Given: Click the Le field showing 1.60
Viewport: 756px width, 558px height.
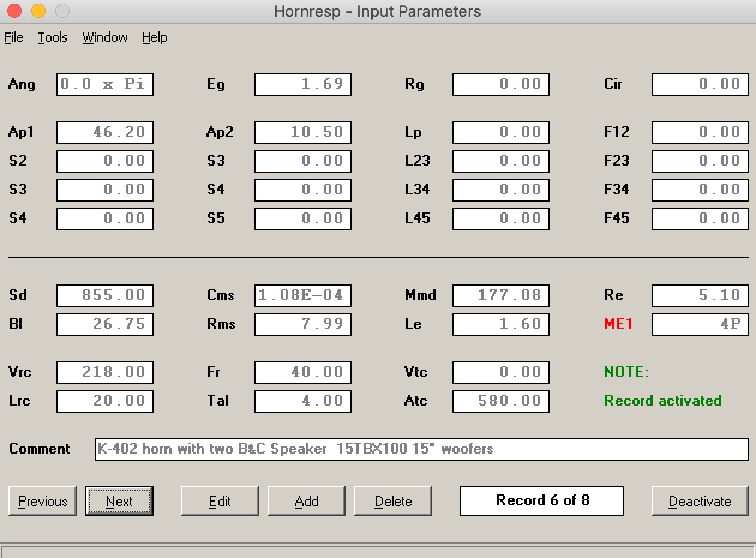Looking at the screenshot, I should [x=501, y=325].
